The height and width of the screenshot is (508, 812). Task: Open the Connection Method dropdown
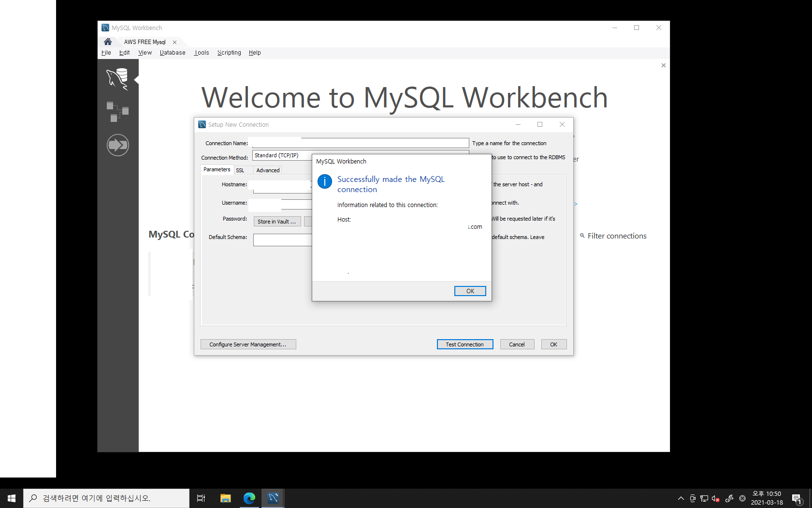tap(361, 155)
